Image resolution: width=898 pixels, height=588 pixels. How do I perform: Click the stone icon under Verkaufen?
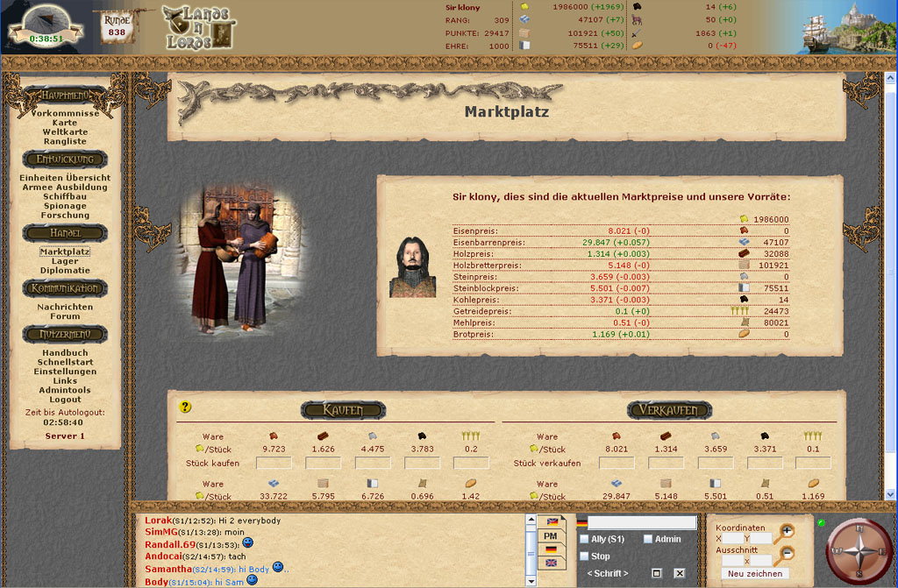716,436
